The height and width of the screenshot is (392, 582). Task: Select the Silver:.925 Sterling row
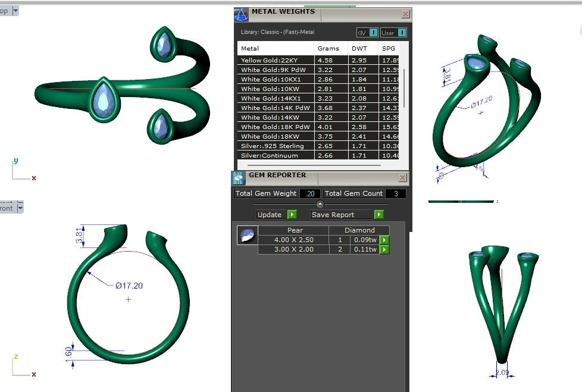click(318, 146)
